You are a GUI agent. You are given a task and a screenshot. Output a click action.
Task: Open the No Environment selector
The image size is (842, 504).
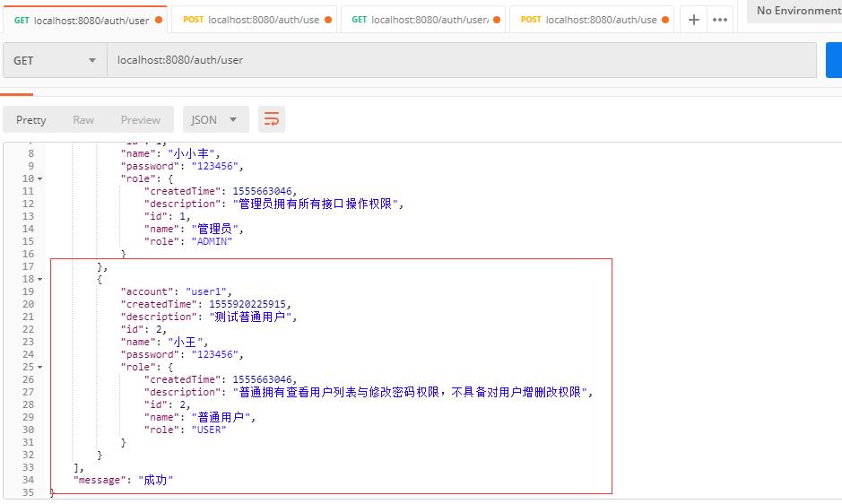pos(794,11)
